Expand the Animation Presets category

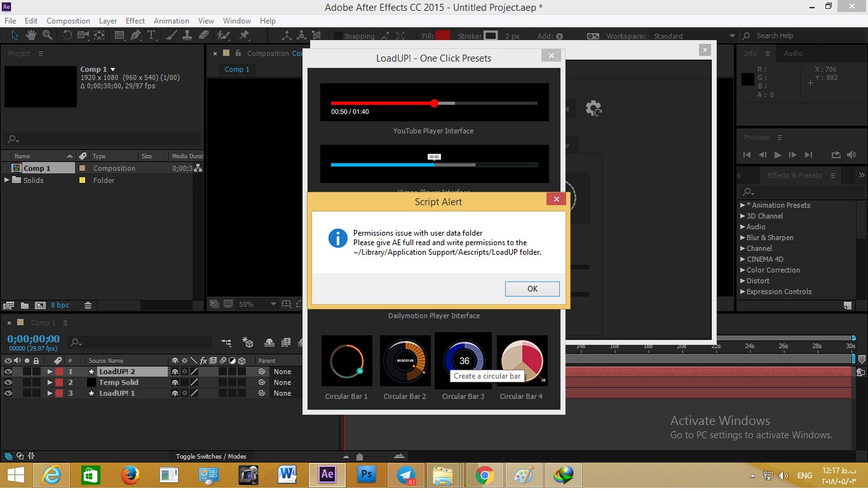(x=742, y=205)
